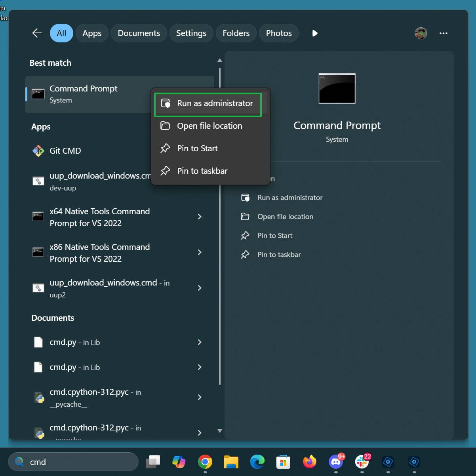The width and height of the screenshot is (476, 476).
Task: Switch to the Apps filter tab
Action: [x=92, y=33]
